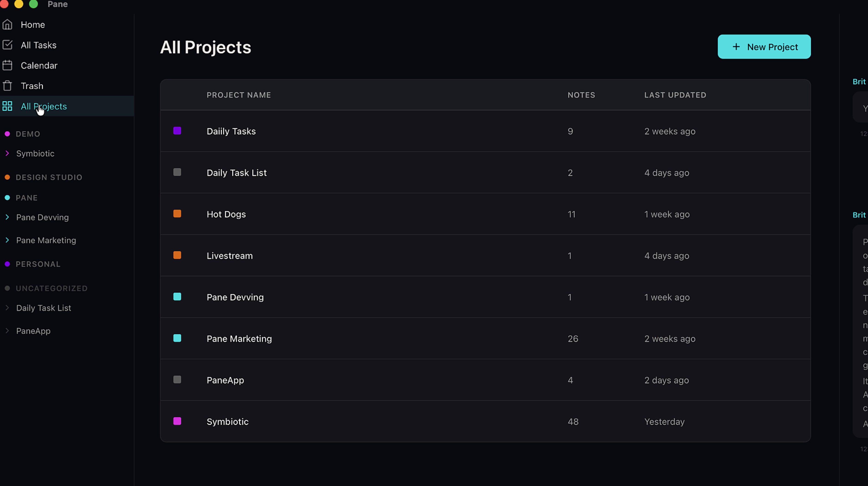The image size is (868, 486).
Task: Open the Daiily Tasks project row
Action: (486, 131)
